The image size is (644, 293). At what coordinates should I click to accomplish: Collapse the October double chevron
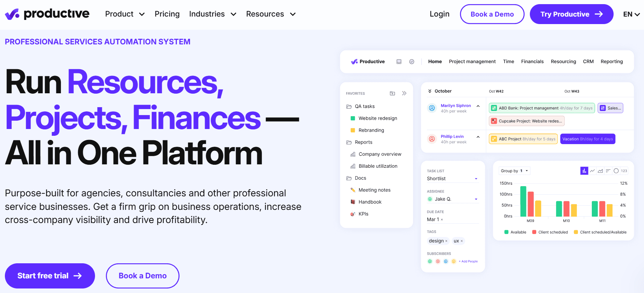coord(430,91)
